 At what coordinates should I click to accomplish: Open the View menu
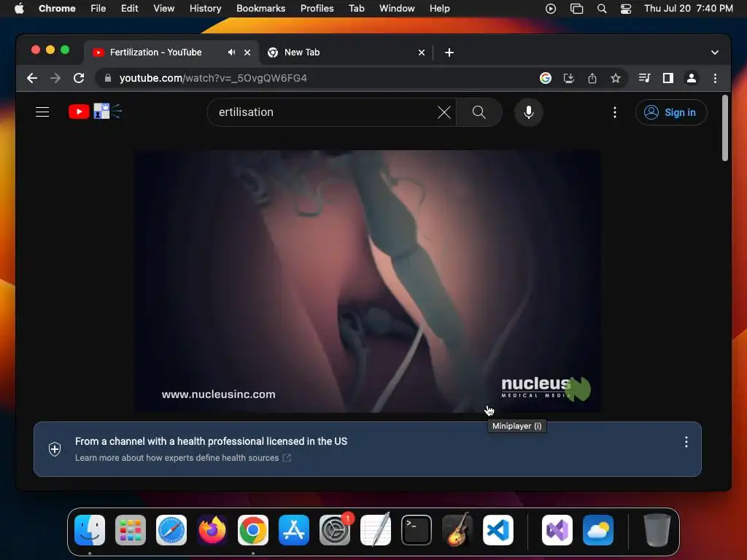[163, 9]
